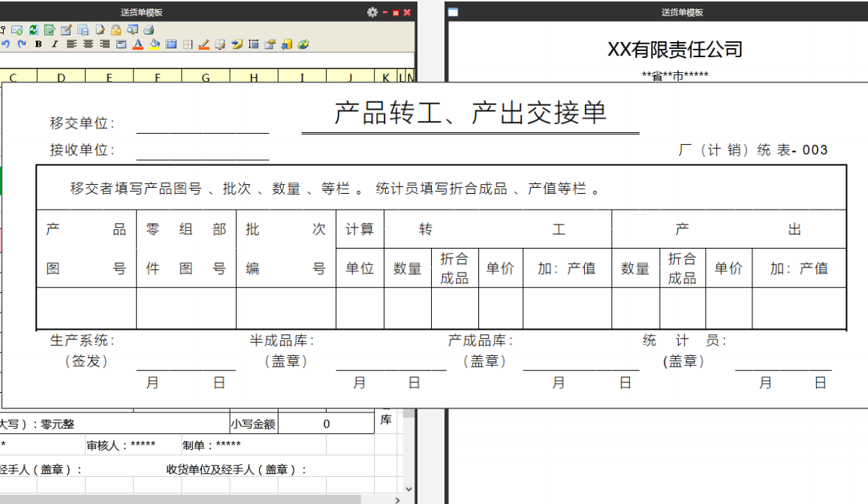Select column G header
868x504 pixels.
206,77
